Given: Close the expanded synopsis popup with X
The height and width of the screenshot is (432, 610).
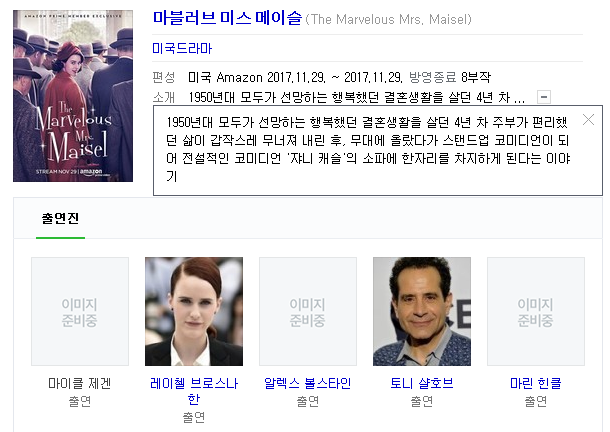Looking at the screenshot, I should click(x=588, y=119).
